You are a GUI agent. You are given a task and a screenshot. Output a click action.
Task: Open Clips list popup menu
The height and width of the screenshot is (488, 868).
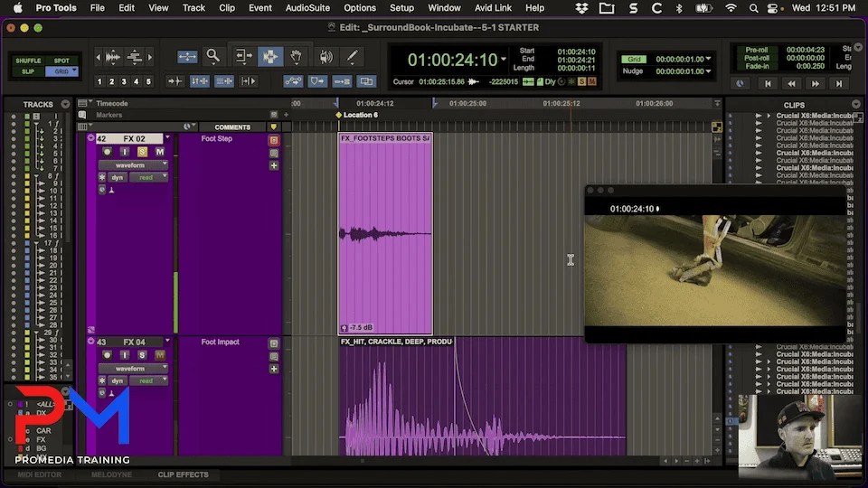point(856,104)
